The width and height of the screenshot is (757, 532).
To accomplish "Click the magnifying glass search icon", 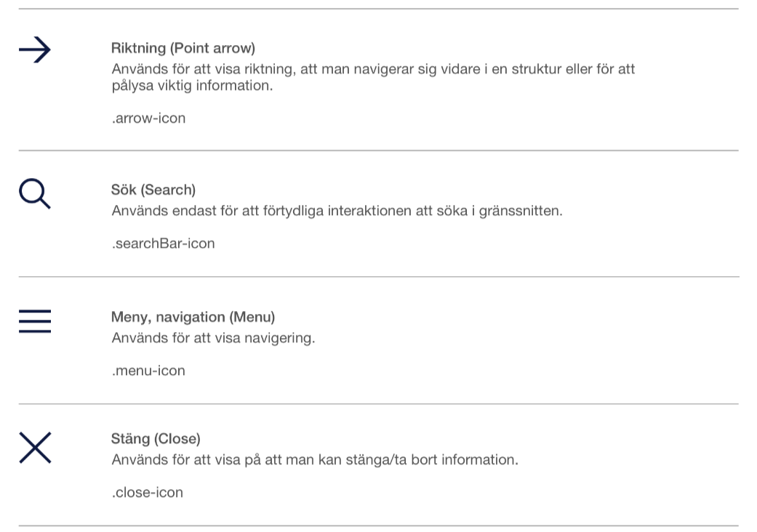I will (x=35, y=193).
